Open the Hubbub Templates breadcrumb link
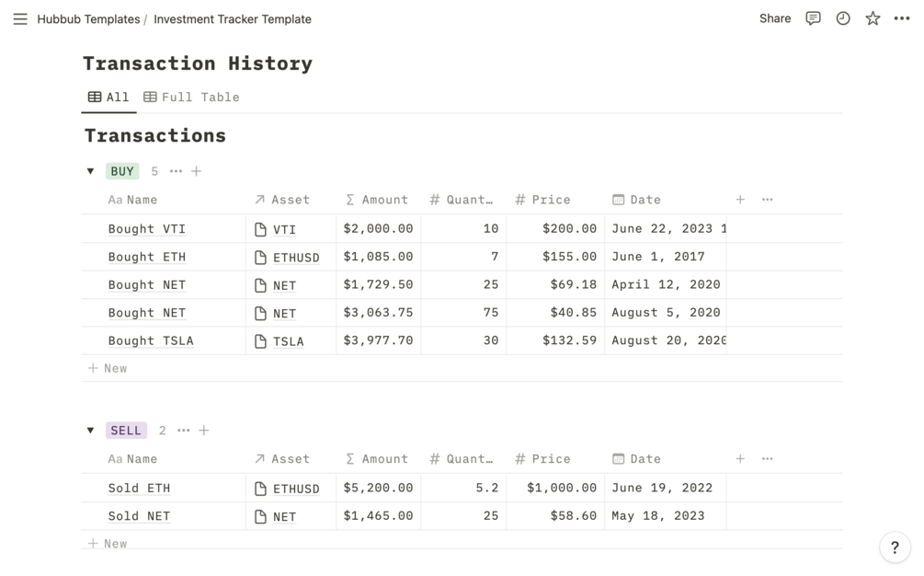Image resolution: width=924 pixels, height=576 pixels. pyautogui.click(x=88, y=18)
